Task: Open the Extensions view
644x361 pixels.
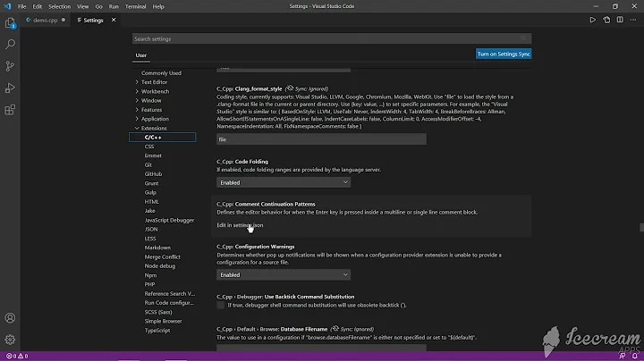Action: pos(10,110)
